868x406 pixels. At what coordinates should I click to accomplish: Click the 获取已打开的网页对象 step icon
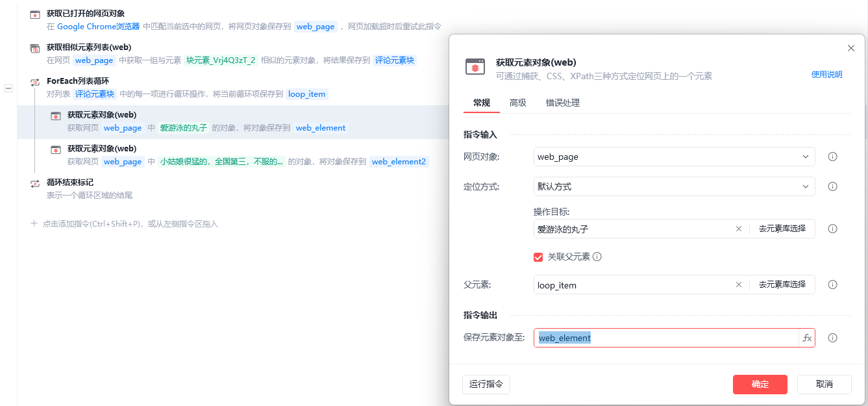point(35,14)
